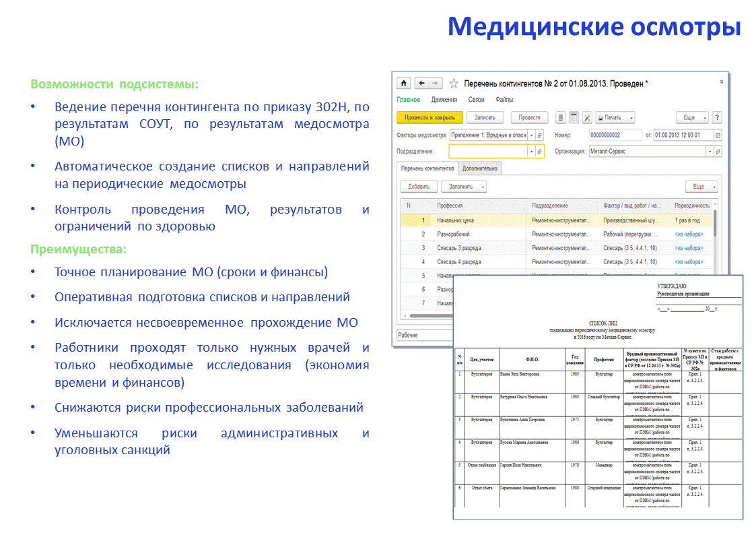Open the Еще menu above the contingent table

pos(701,186)
